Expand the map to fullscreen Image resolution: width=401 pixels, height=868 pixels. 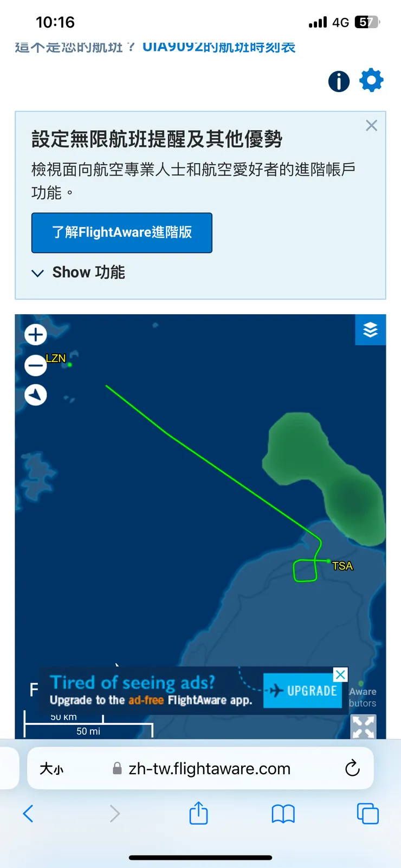(x=363, y=727)
